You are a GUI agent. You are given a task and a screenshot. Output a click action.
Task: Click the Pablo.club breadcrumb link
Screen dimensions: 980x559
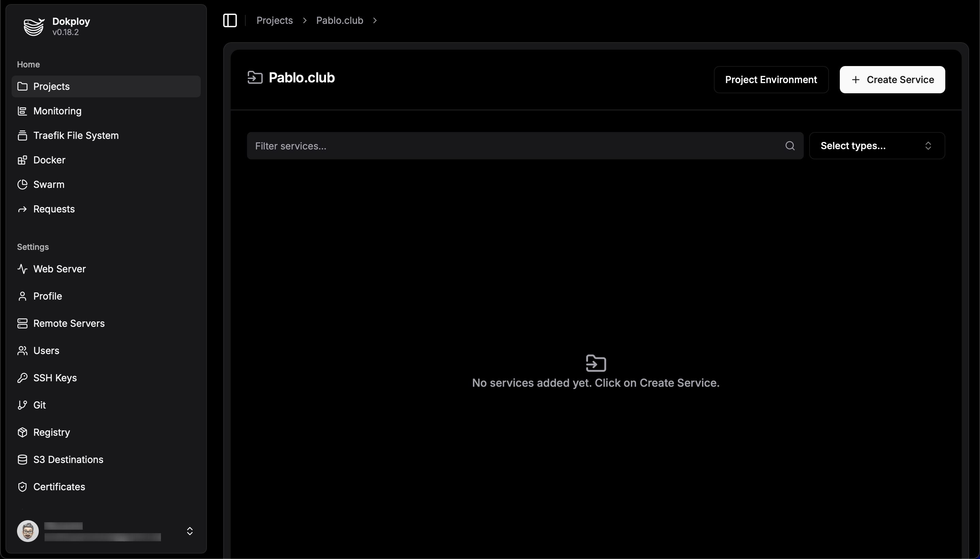tap(340, 20)
